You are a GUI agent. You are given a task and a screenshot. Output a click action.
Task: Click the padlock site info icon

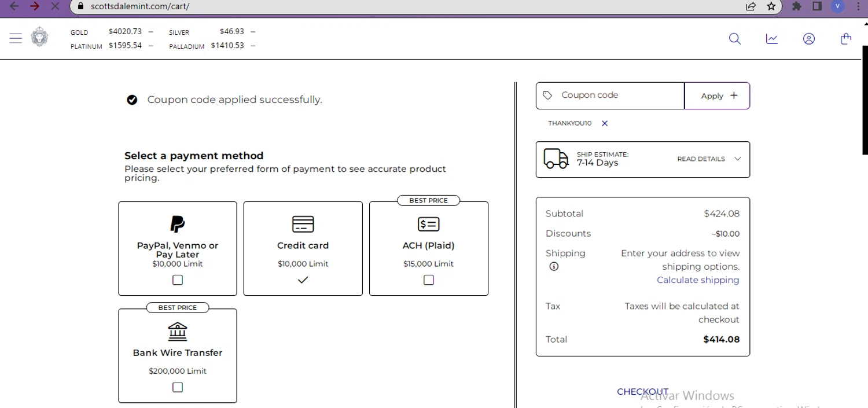80,6
